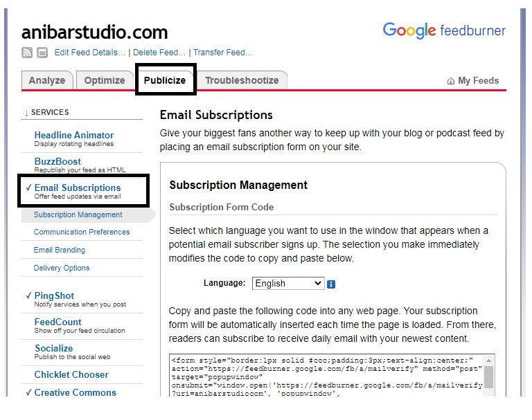The height and width of the screenshot is (420, 532).
Task: Open Creative Commons service
Action: coord(75,392)
